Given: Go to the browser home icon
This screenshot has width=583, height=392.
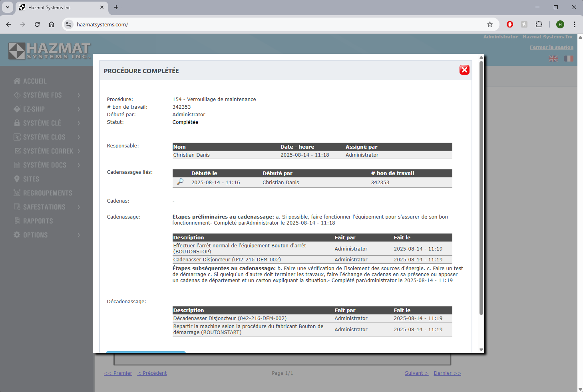Looking at the screenshot, I should pyautogui.click(x=52, y=24).
